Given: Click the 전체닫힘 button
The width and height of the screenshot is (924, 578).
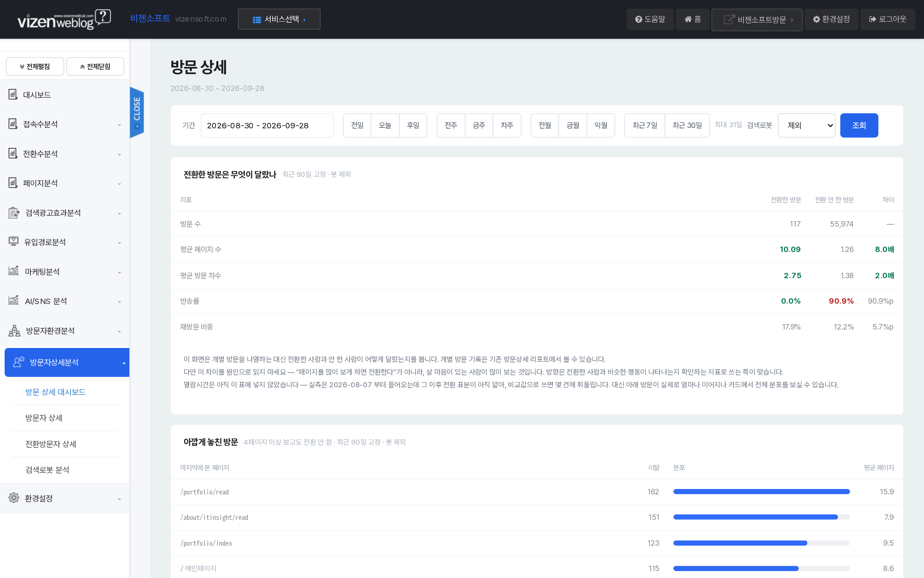Looking at the screenshot, I should (95, 67).
